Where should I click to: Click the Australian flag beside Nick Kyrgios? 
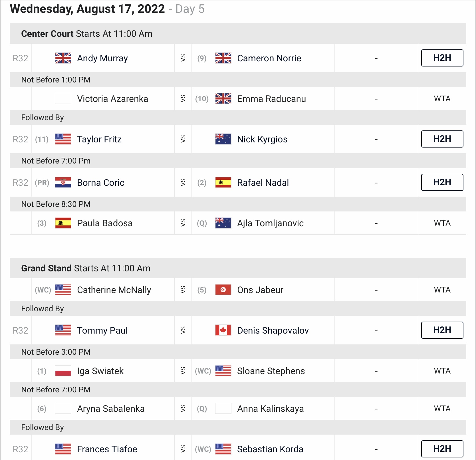[x=223, y=139]
